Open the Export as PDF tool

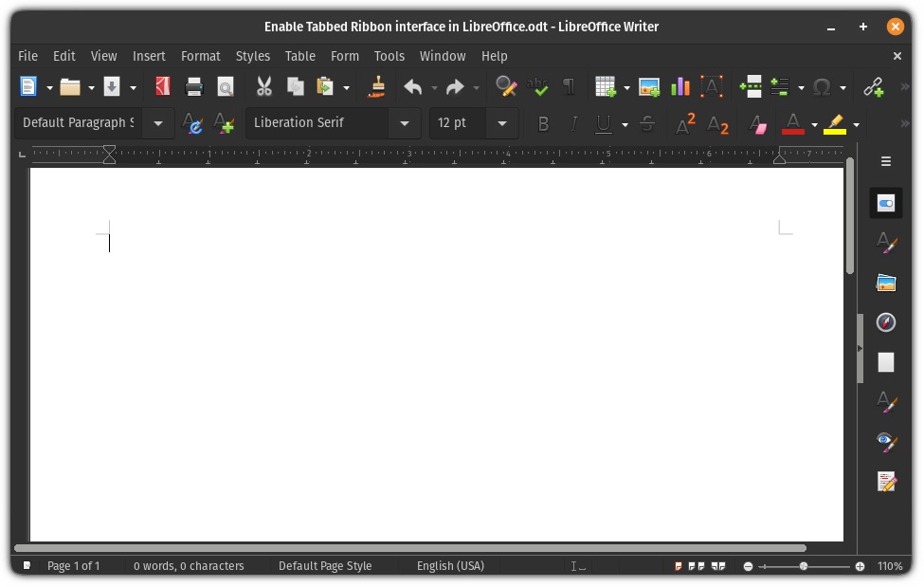pyautogui.click(x=161, y=86)
